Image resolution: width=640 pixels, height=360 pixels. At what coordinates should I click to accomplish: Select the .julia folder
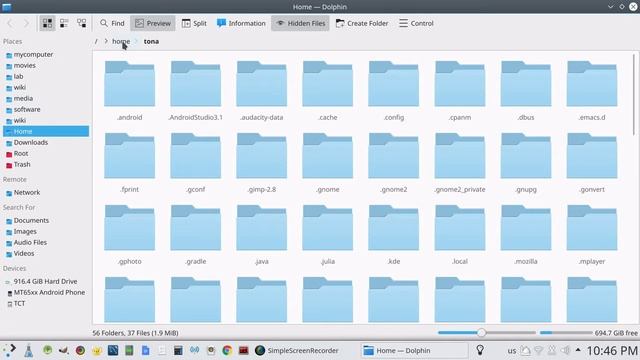tap(328, 235)
